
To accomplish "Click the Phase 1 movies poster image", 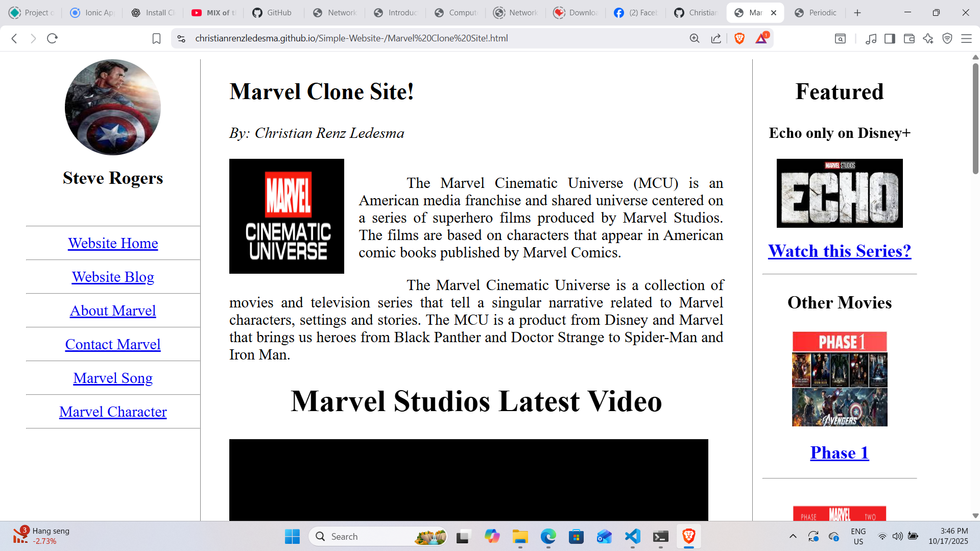I will pos(840,379).
